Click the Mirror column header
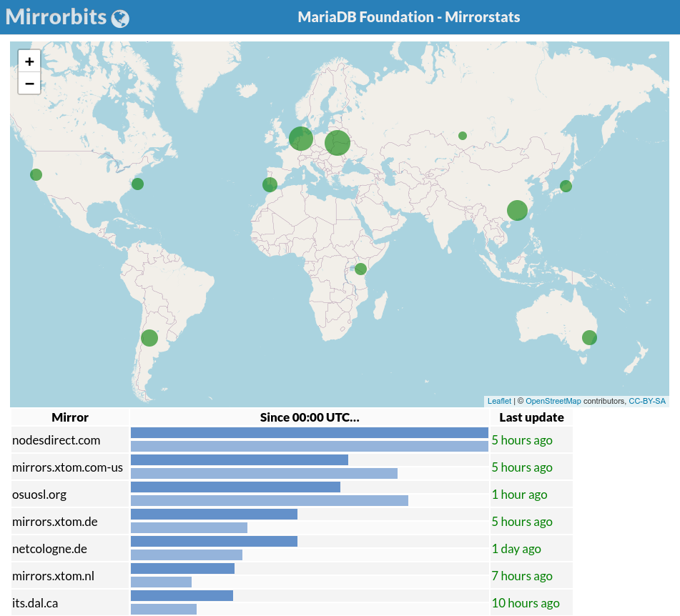Image resolution: width=680 pixels, height=616 pixels. [70, 417]
